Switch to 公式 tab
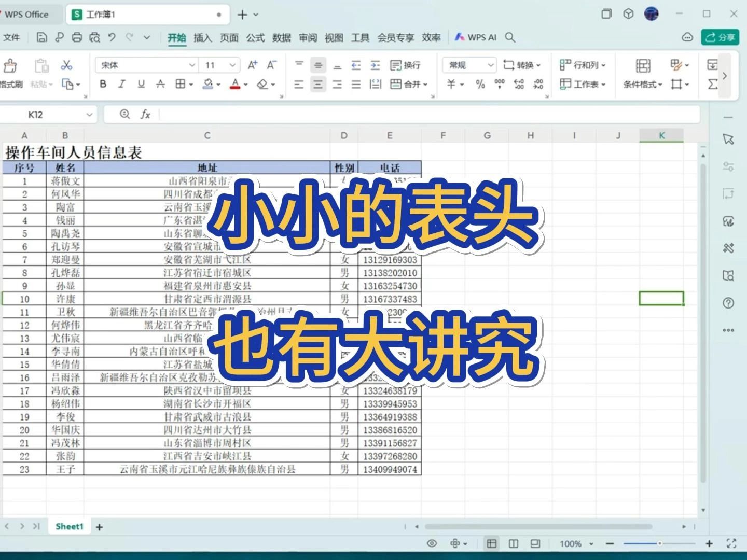Image resolution: width=747 pixels, height=560 pixels. 255,37
